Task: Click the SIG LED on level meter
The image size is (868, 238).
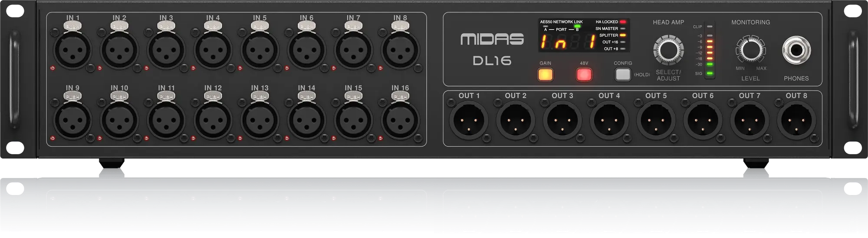Action: [x=710, y=73]
